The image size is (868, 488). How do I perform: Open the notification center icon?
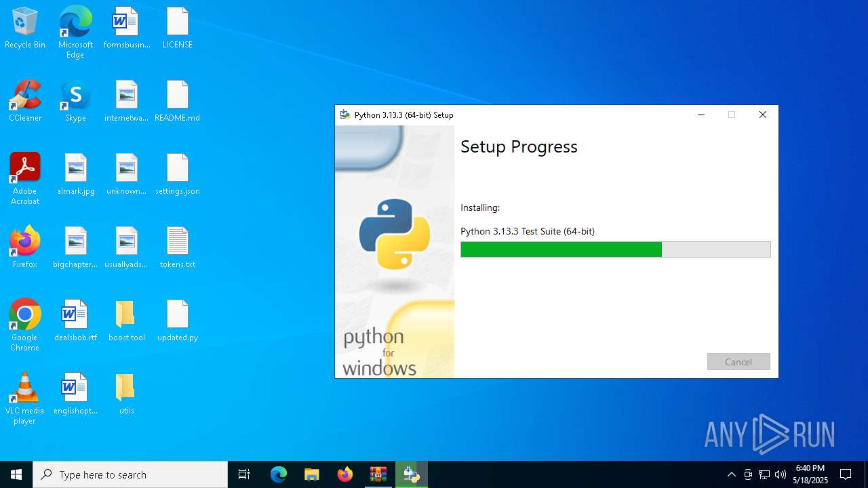tap(846, 474)
